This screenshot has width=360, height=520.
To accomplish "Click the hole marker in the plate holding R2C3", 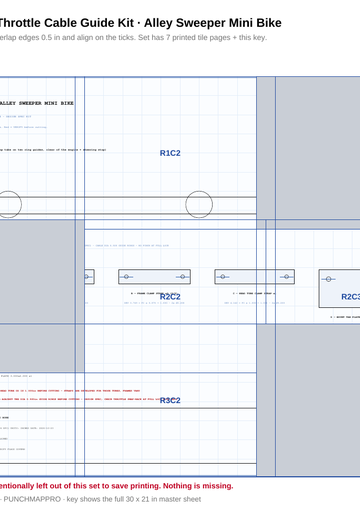I will [328, 279].
